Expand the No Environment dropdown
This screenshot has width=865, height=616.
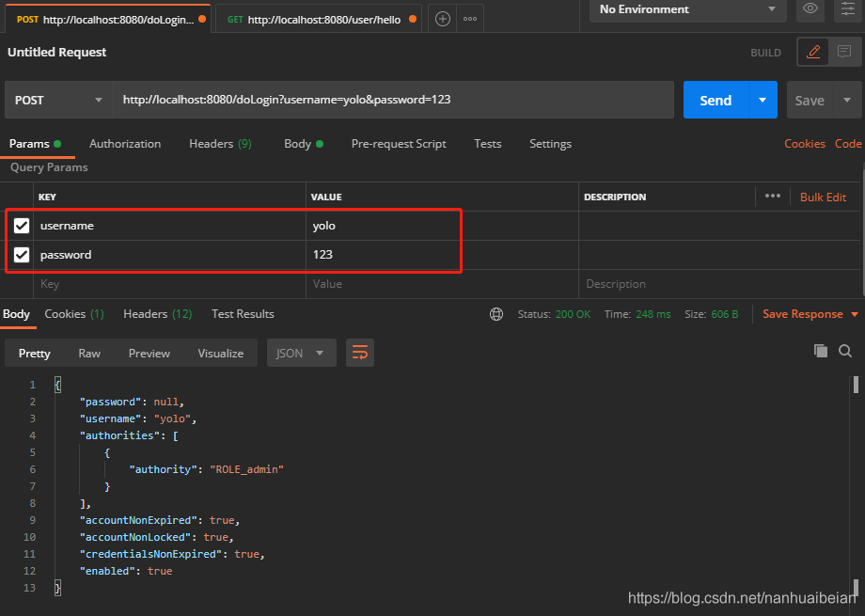(687, 9)
